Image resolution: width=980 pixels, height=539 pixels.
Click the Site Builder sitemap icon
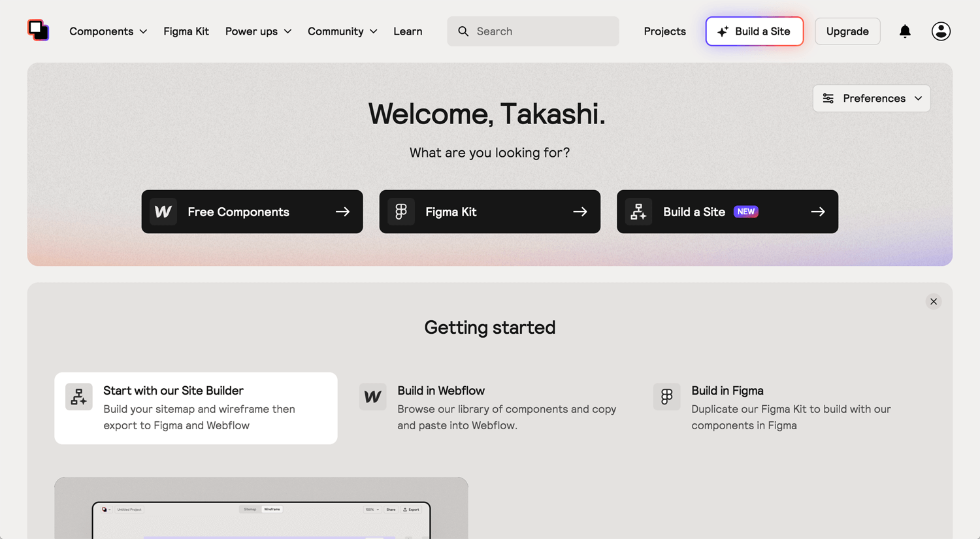coord(79,397)
